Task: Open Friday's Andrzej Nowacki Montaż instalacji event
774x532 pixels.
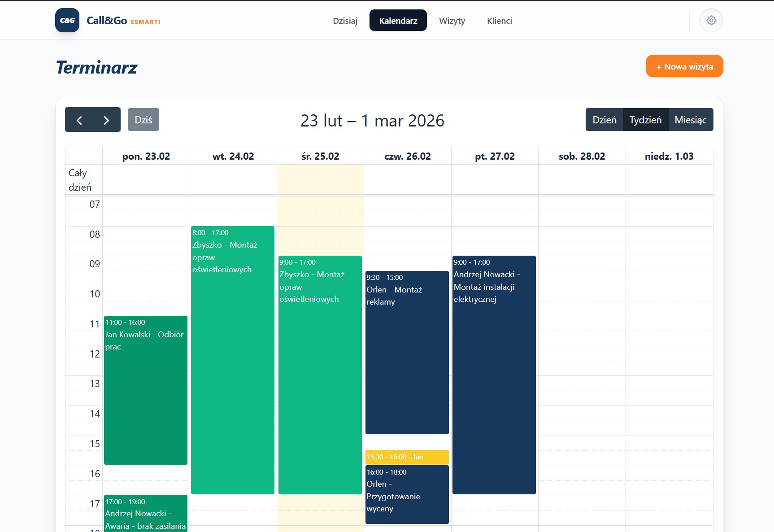Action: coord(494,375)
